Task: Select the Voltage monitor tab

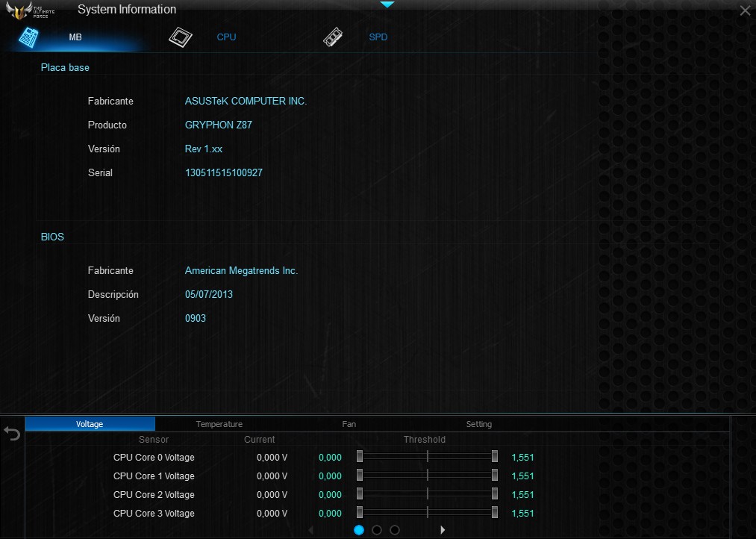Action: [90, 424]
